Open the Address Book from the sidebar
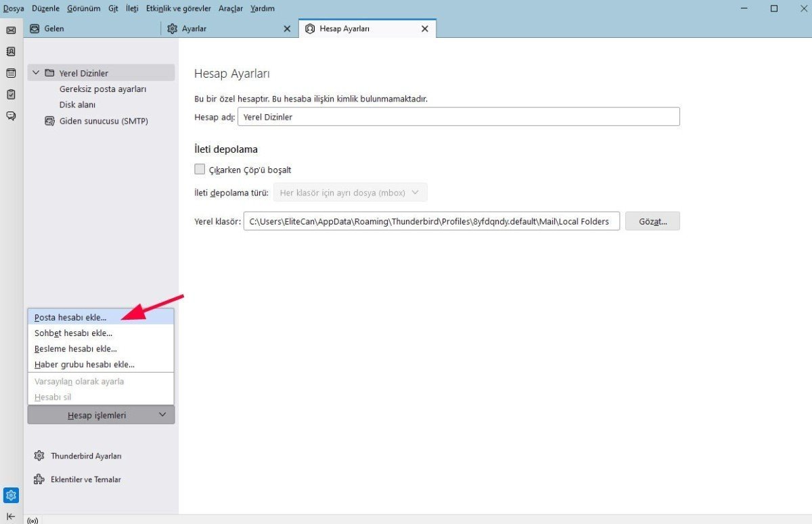Screen dimensions: 812x524 click(11, 51)
